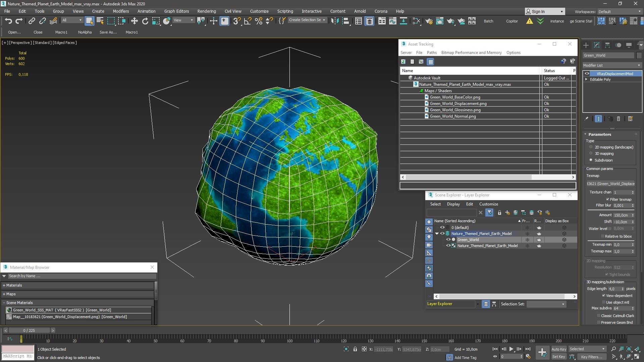Expand Materials group in Material Browser
Image resolution: width=644 pixels, height=362 pixels.
click(4, 285)
